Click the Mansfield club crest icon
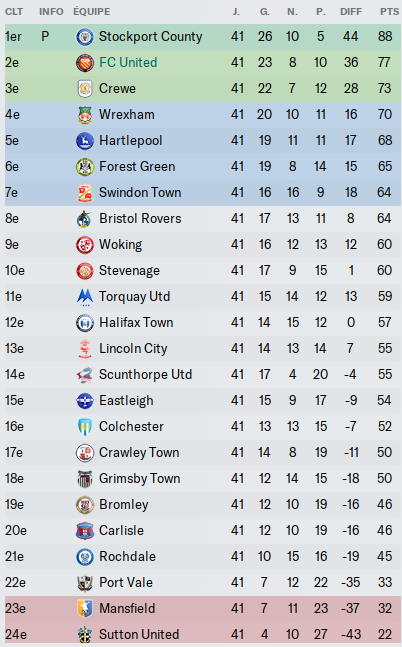The image size is (402, 647). tap(85, 609)
